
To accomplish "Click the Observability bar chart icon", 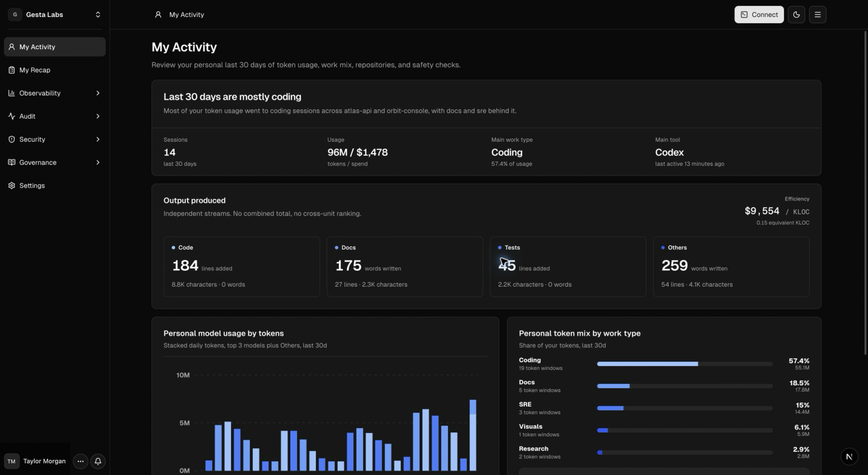I will point(12,93).
